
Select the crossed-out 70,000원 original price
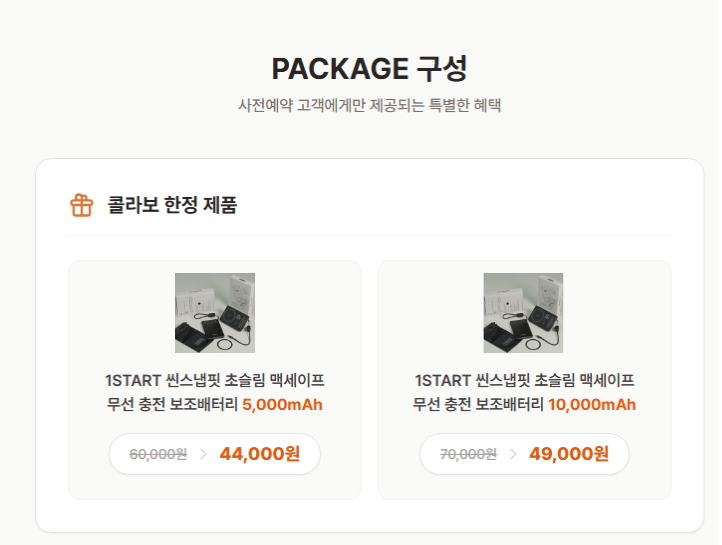point(468,454)
